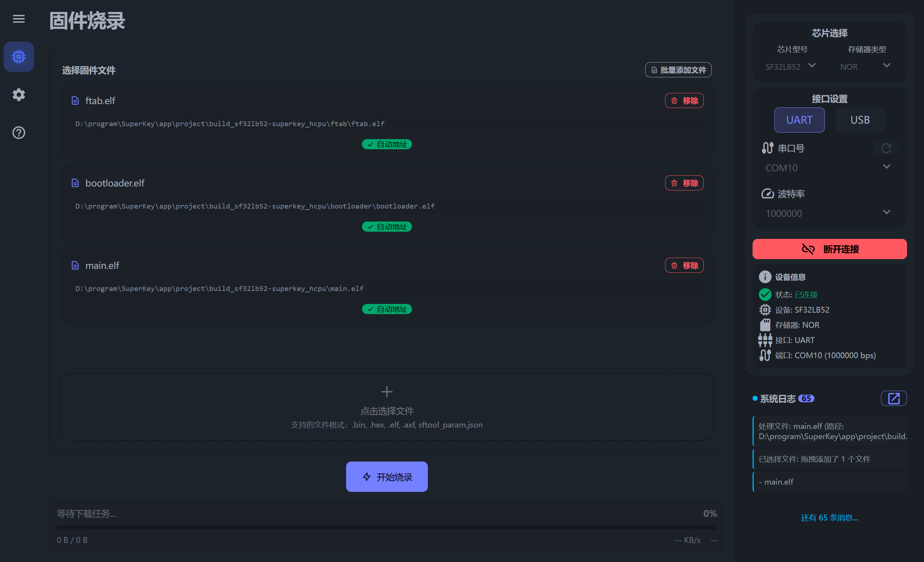Click the download progress bar
This screenshot has width=924, height=562.
[x=387, y=527]
